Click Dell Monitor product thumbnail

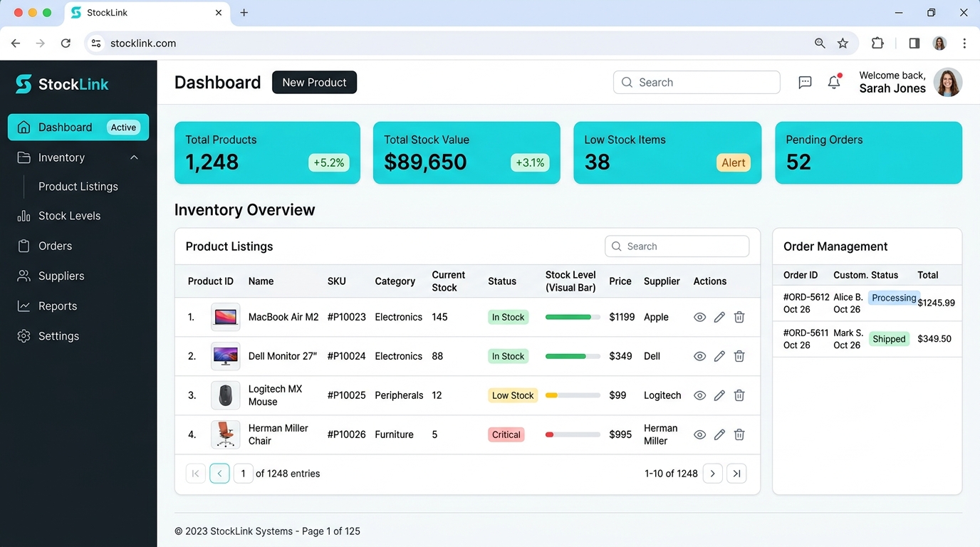tap(225, 356)
